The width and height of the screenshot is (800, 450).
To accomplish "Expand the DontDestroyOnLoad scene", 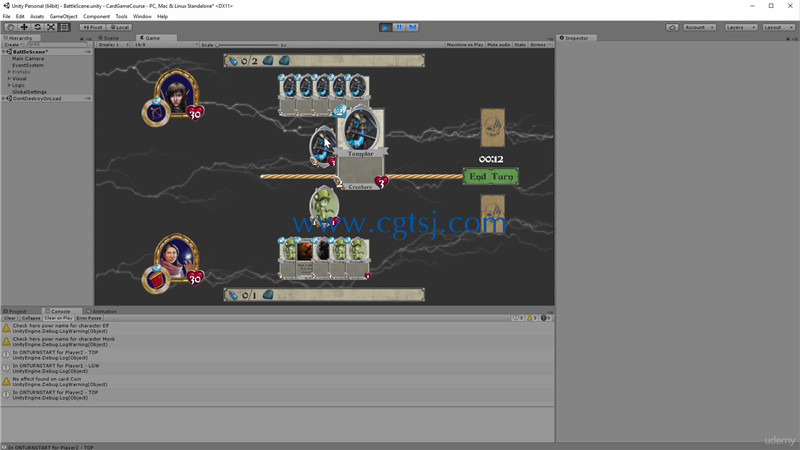I will (x=4, y=98).
